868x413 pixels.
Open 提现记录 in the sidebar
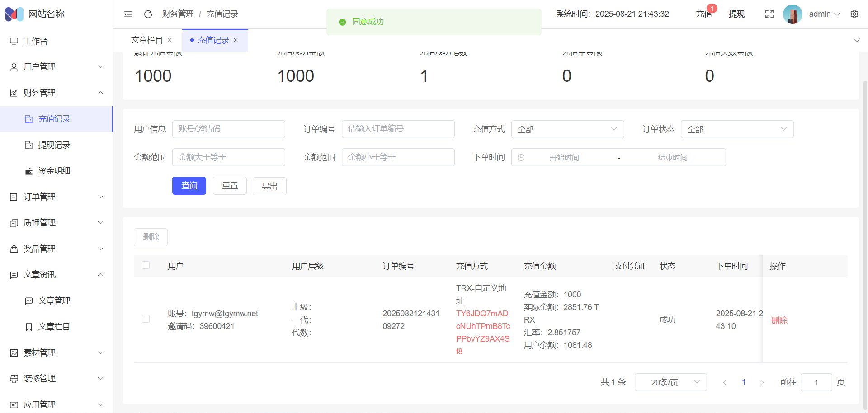[x=54, y=145]
